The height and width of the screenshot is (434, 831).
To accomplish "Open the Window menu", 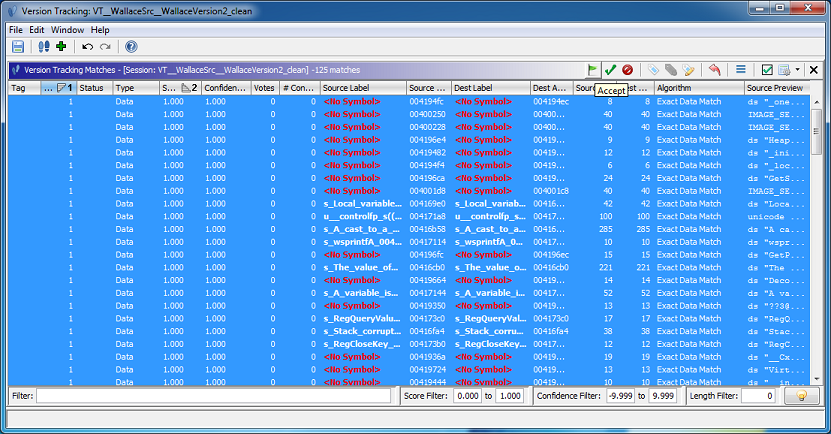I will coord(67,30).
